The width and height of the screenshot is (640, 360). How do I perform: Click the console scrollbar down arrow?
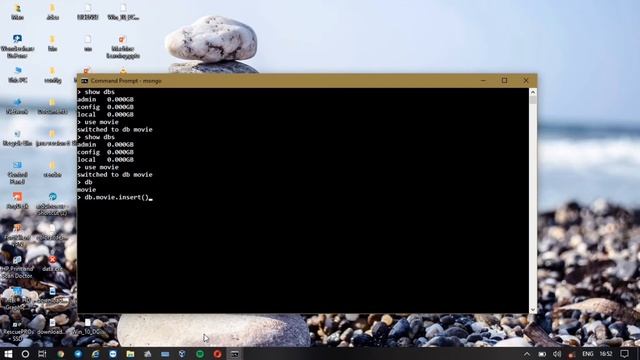533,310
